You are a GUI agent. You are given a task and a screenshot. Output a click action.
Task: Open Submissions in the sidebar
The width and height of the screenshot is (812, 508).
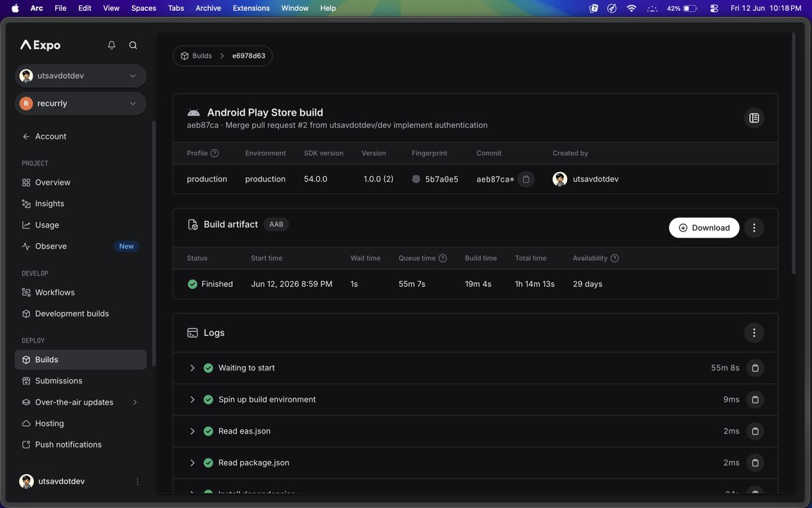(81, 381)
